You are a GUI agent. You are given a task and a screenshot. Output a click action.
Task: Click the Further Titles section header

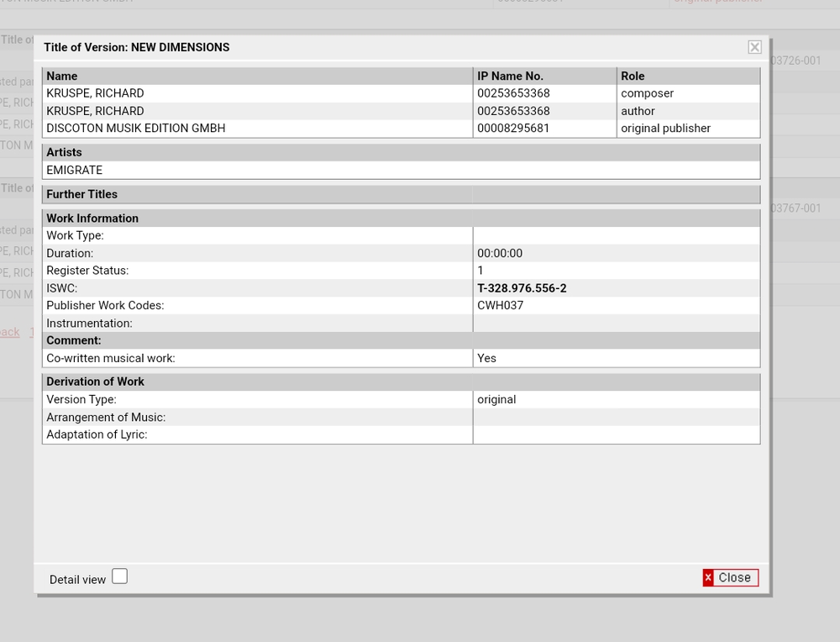pyautogui.click(x=402, y=194)
